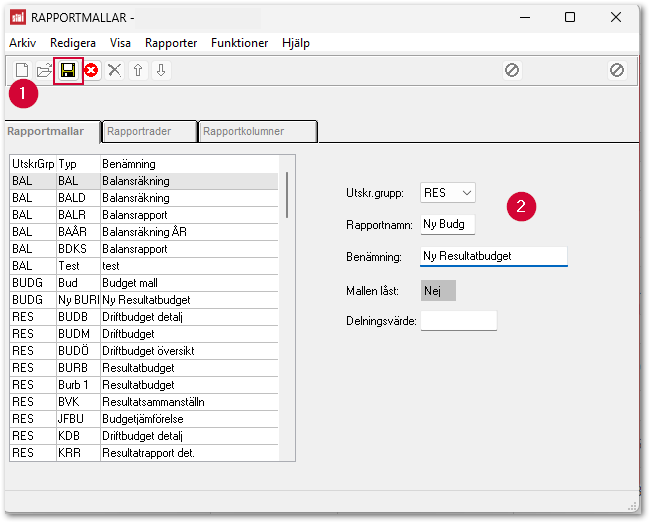Select the KRR Resultatrapport det. row
650x523 pixels.
(x=144, y=453)
